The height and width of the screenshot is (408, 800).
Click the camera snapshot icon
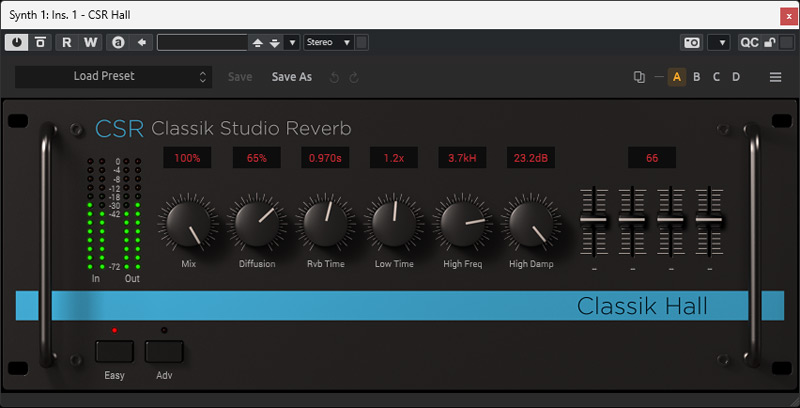(691, 42)
